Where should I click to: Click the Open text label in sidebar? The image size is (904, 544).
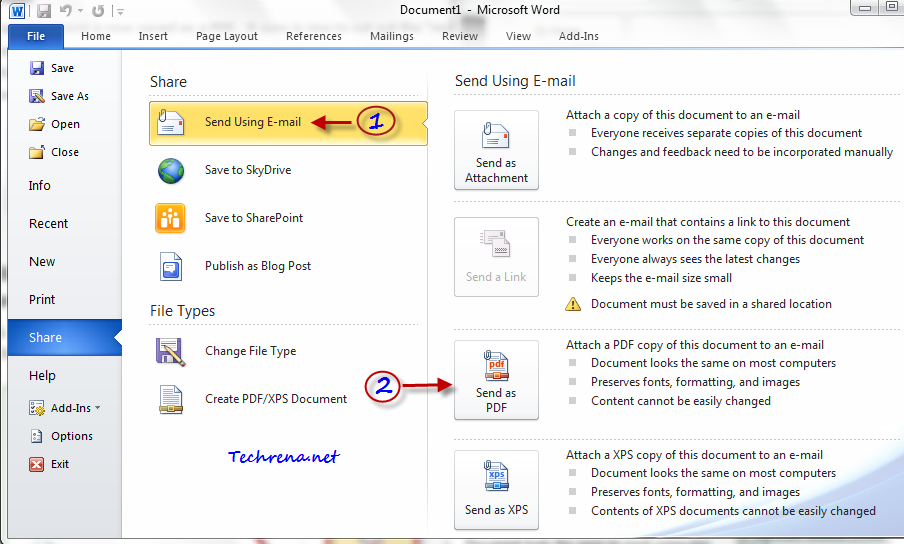65,124
